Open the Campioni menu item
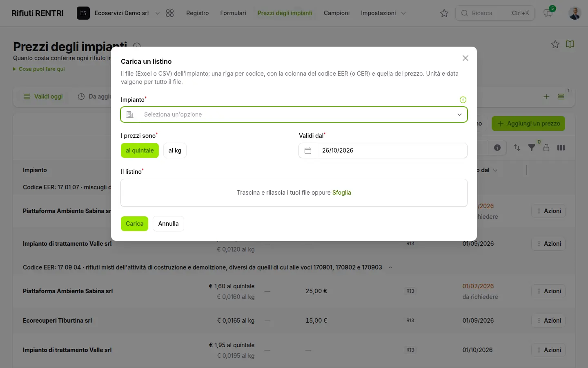This screenshot has height=368, width=588. coord(336,13)
